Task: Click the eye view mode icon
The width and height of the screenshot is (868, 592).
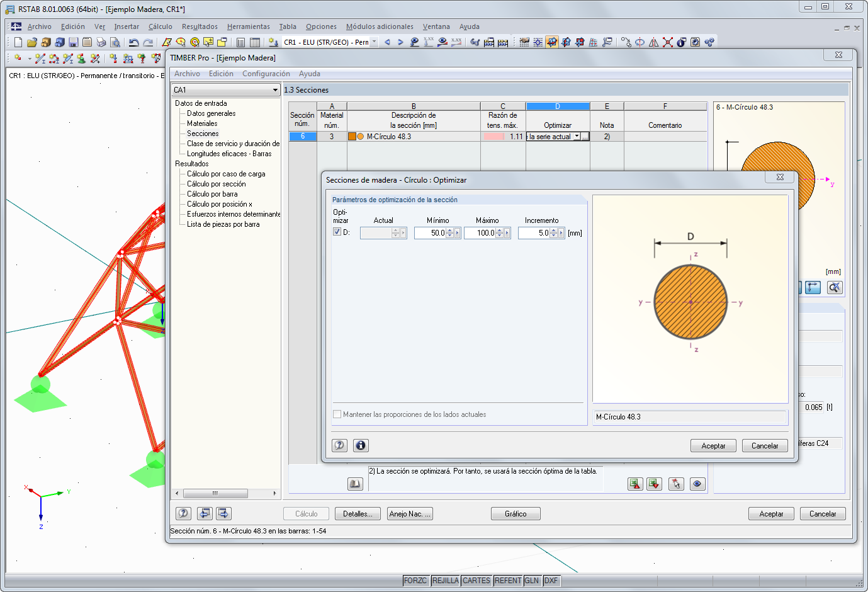Action: point(697,484)
